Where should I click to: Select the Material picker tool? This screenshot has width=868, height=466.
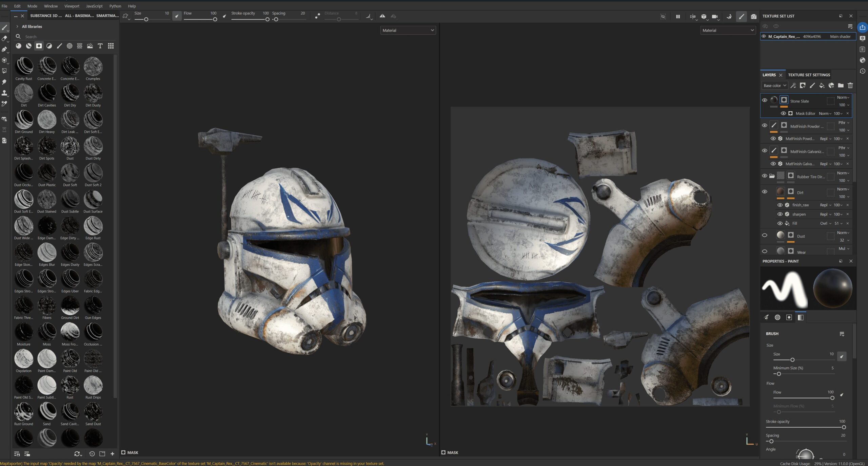pos(4,104)
